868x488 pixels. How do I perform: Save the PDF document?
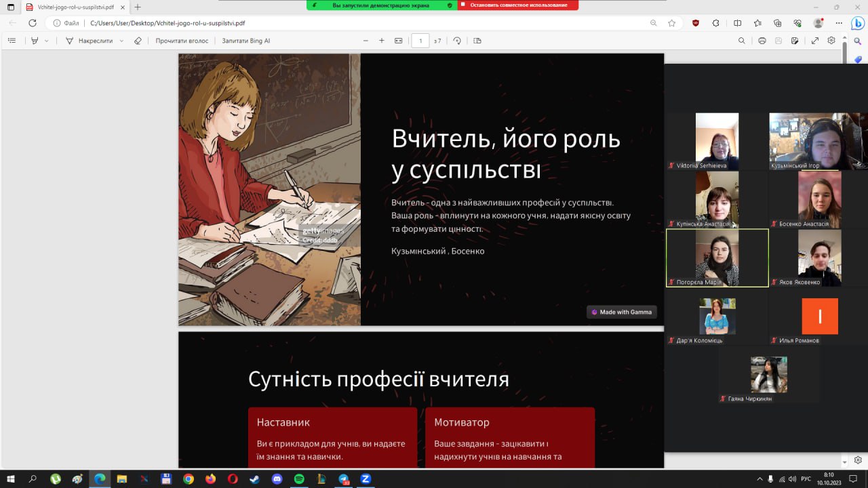pos(778,41)
